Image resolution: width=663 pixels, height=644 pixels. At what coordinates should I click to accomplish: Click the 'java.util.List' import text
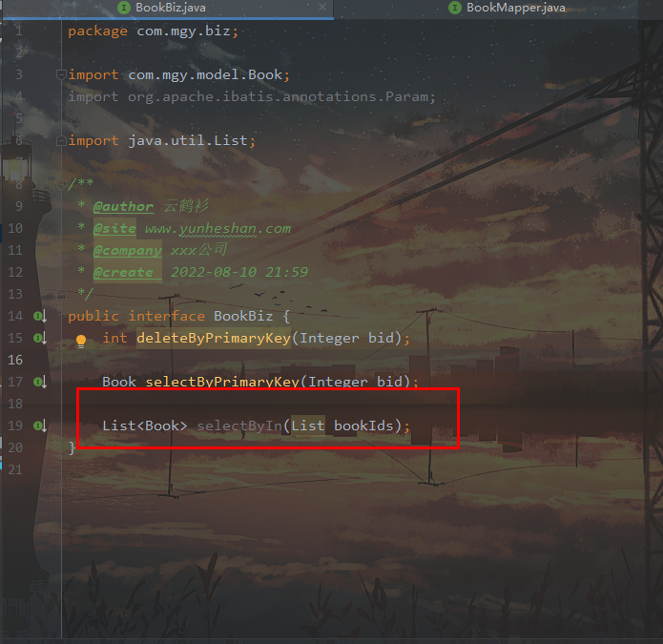pos(188,140)
